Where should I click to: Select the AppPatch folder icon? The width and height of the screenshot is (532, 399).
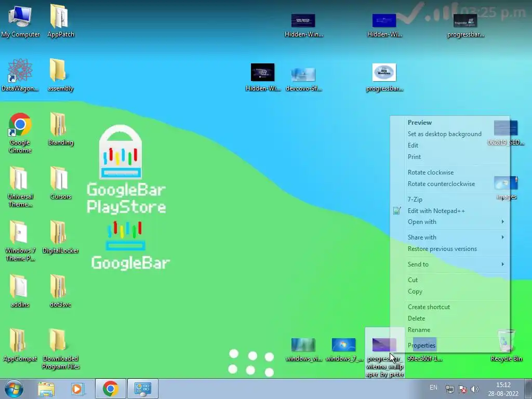click(x=60, y=20)
